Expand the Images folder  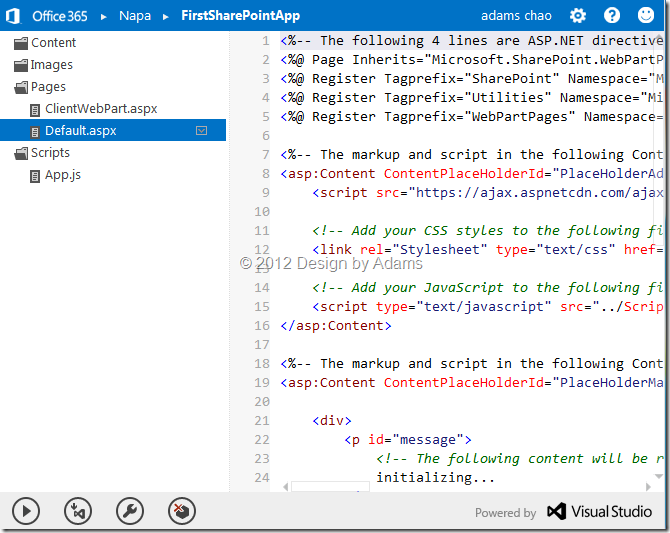click(51, 65)
